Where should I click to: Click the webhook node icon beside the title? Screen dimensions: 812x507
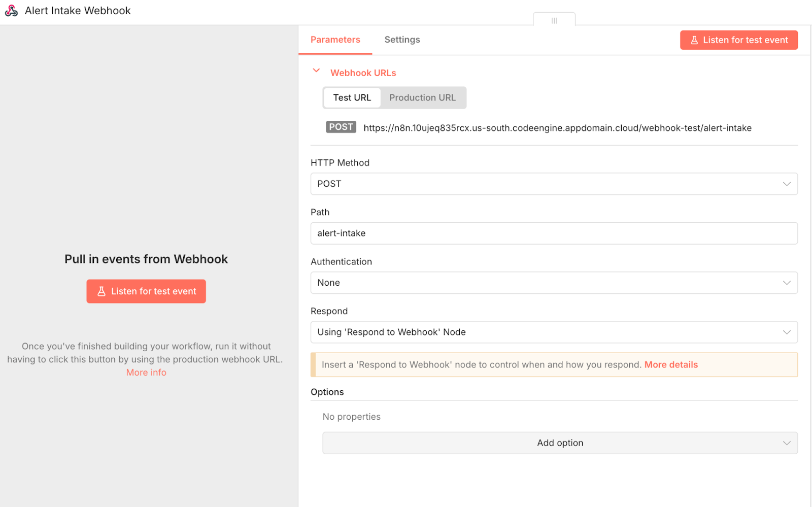click(11, 11)
